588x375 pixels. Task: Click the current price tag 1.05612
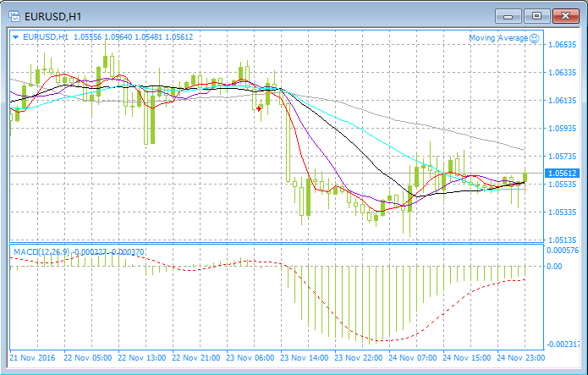562,173
